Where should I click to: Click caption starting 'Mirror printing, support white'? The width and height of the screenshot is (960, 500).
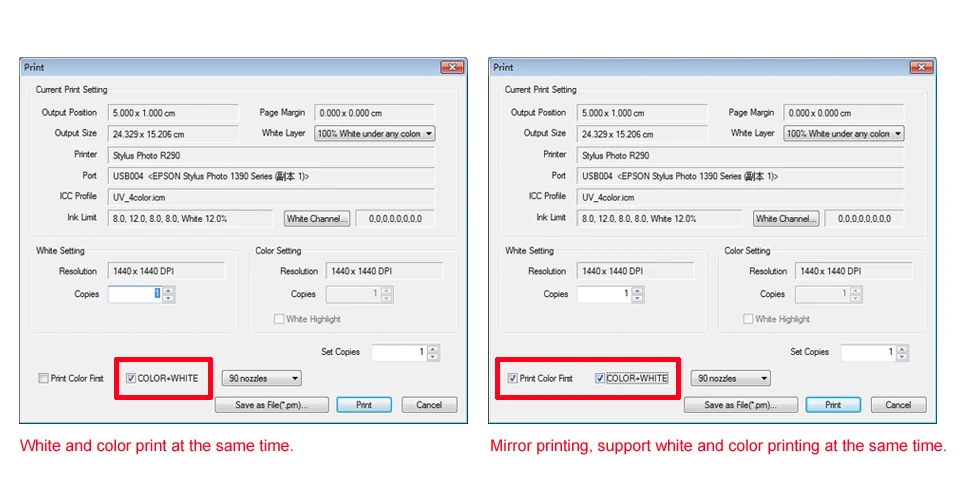click(718, 446)
